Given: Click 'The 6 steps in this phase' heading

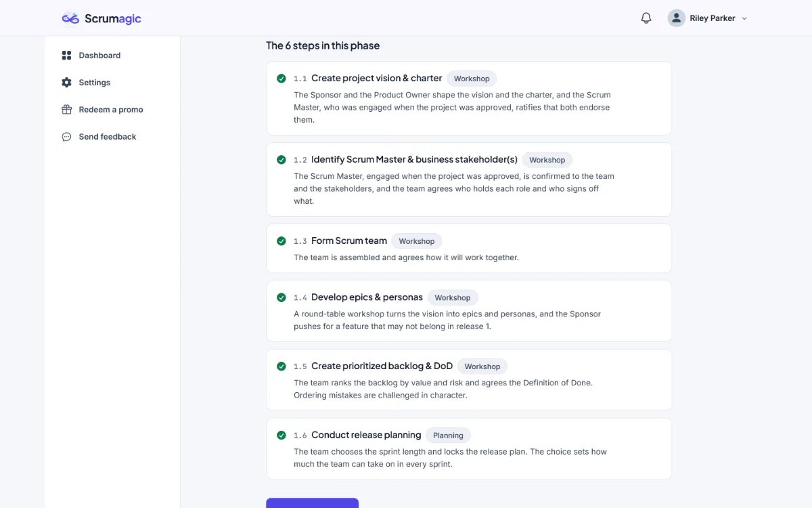Looking at the screenshot, I should coord(323,45).
